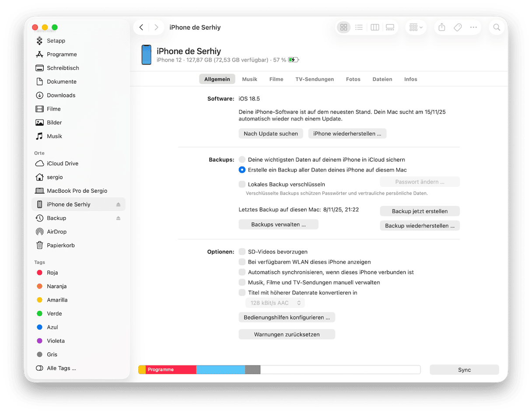Click Backup jetzt erstellen button
This screenshot has height=414, width=532.
pyautogui.click(x=420, y=211)
